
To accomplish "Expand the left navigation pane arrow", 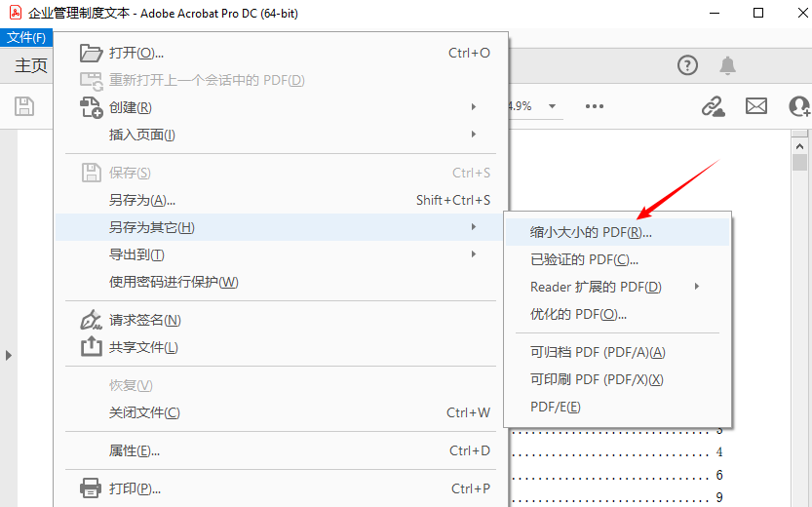I will click(8, 356).
